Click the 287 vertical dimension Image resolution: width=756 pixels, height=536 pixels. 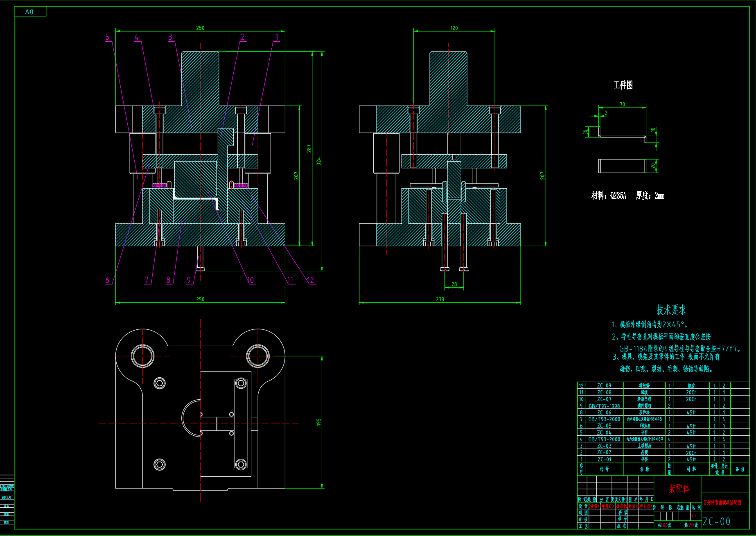pyautogui.click(x=309, y=149)
